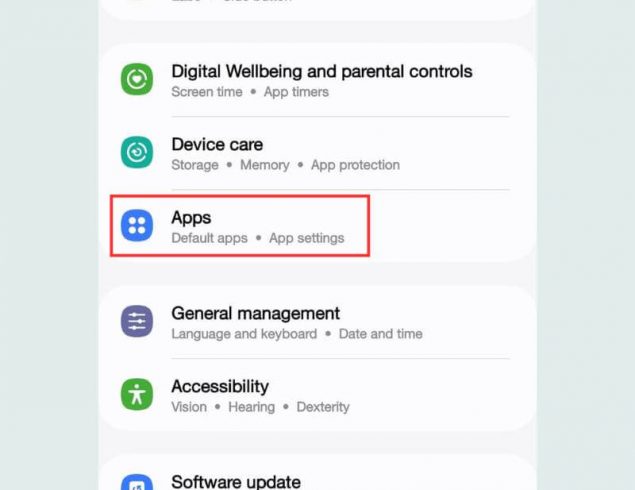Open the General management entry

click(x=318, y=322)
